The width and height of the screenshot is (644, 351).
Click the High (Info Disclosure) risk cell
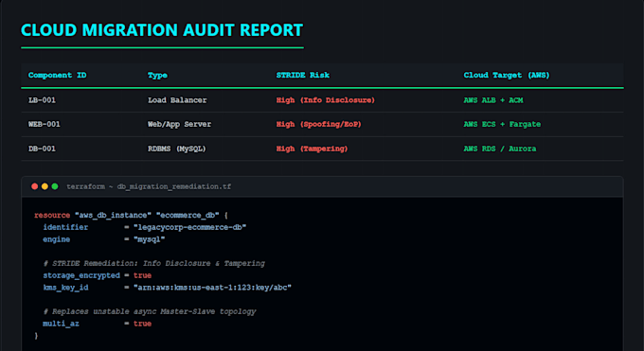pos(325,100)
